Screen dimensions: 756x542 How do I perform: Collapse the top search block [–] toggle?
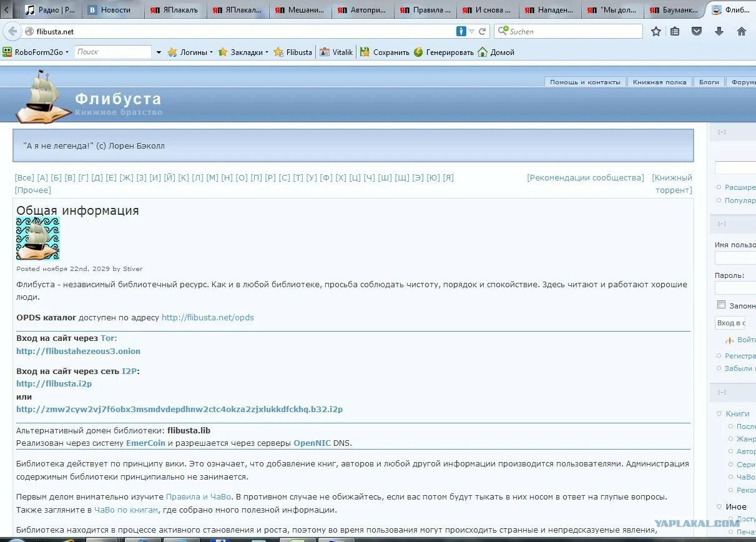722,132
